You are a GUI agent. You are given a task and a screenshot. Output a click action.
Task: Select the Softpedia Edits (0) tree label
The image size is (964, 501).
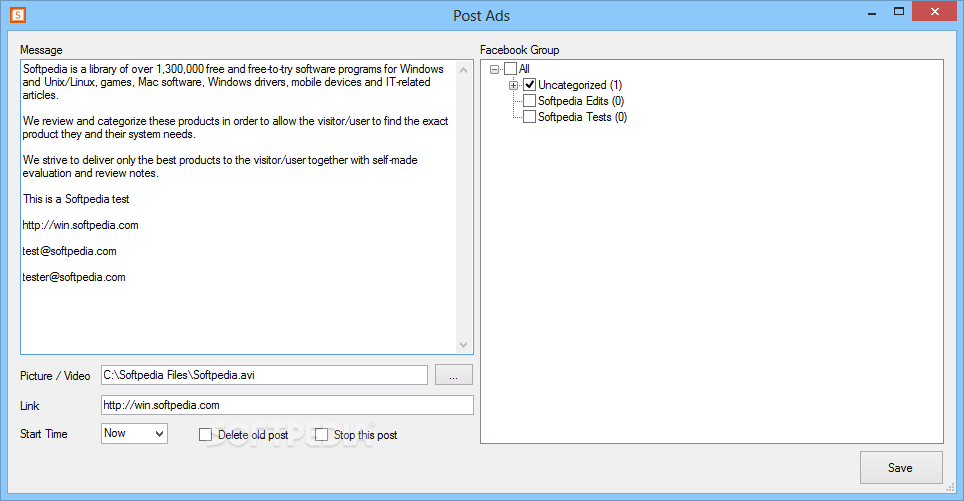(581, 101)
